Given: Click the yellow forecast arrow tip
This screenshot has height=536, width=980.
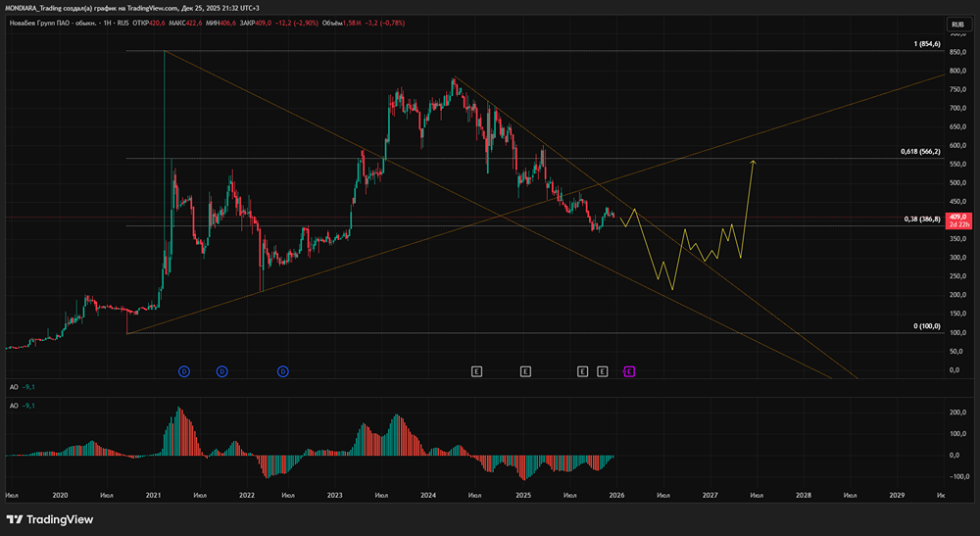Looking at the screenshot, I should point(753,160).
